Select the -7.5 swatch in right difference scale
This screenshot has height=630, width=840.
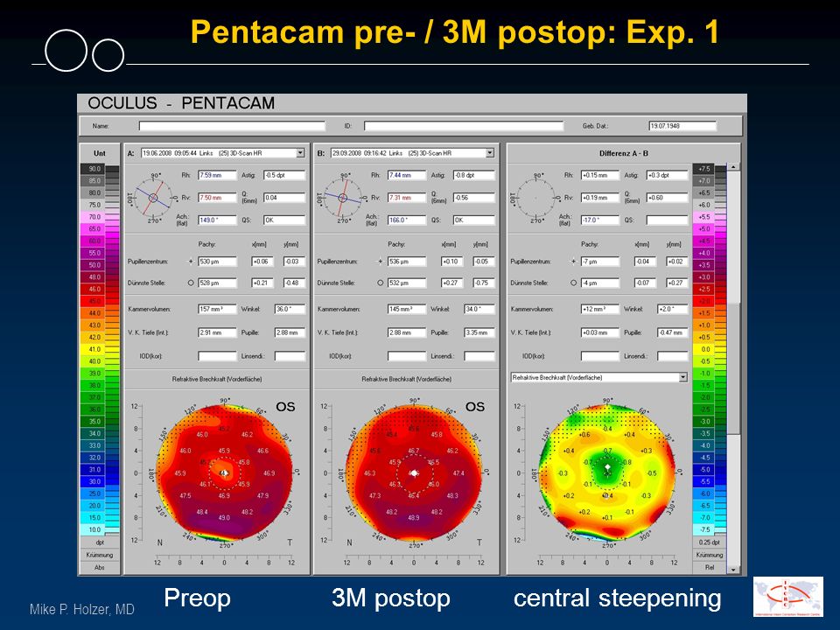pyautogui.click(x=703, y=530)
